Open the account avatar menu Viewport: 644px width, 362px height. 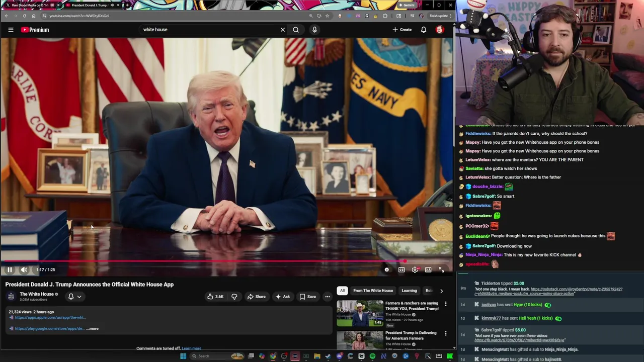click(x=440, y=30)
